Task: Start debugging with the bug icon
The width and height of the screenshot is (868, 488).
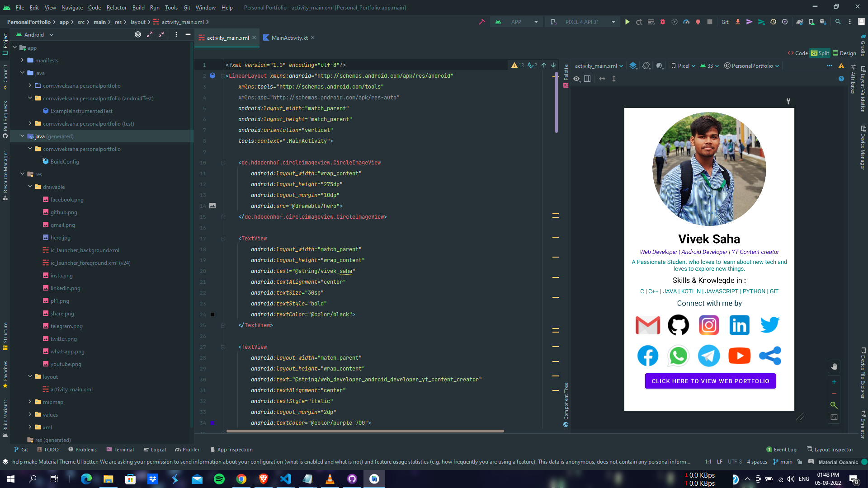Action: pyautogui.click(x=662, y=21)
